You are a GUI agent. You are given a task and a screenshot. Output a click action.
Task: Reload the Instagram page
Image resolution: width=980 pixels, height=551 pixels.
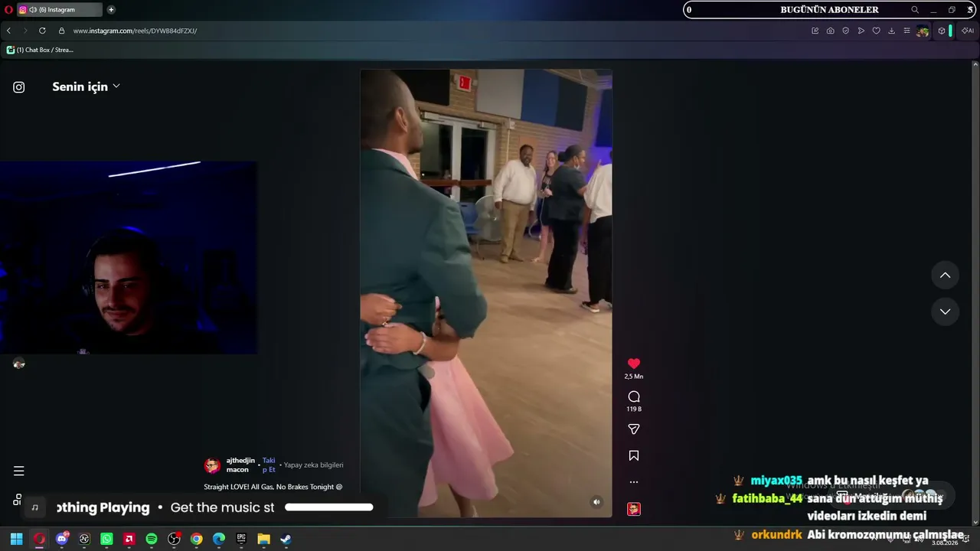42,31
